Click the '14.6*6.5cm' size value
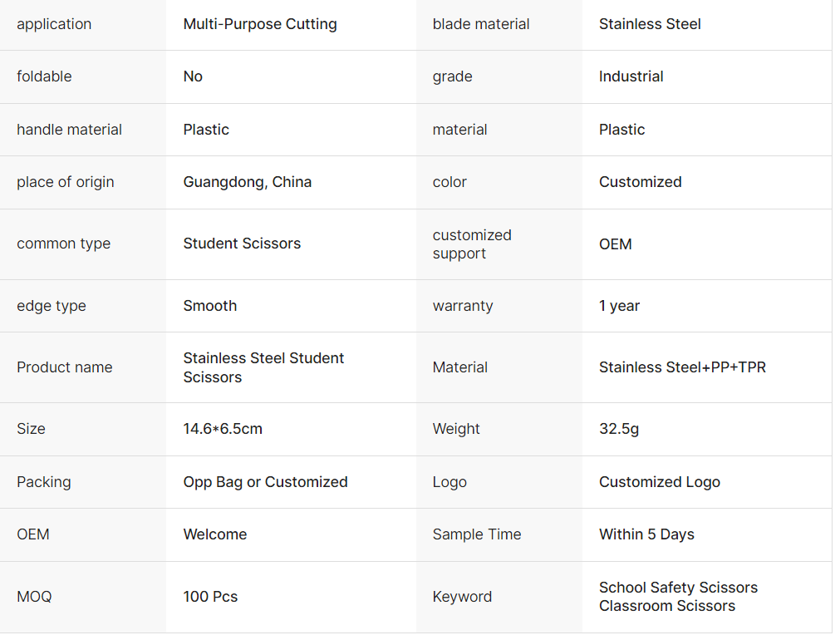The image size is (840, 635). coord(223,429)
